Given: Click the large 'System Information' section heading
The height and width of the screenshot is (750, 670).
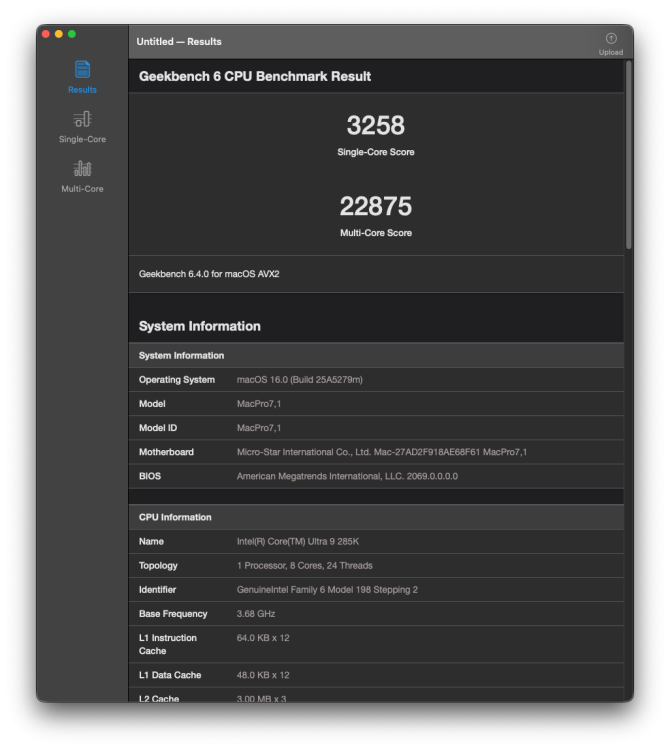Looking at the screenshot, I should (x=199, y=326).
